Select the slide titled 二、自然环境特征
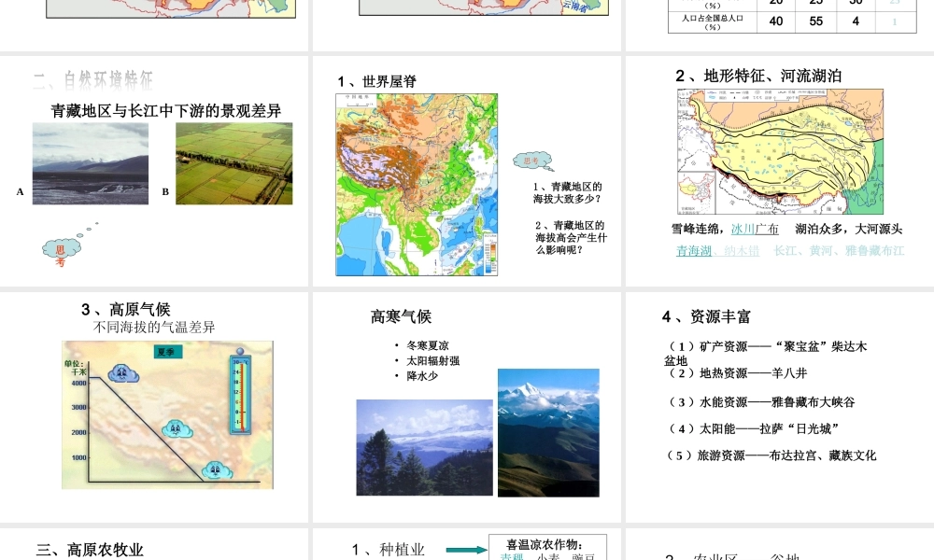Screen dimensions: 934x560 pyautogui.click(x=154, y=171)
